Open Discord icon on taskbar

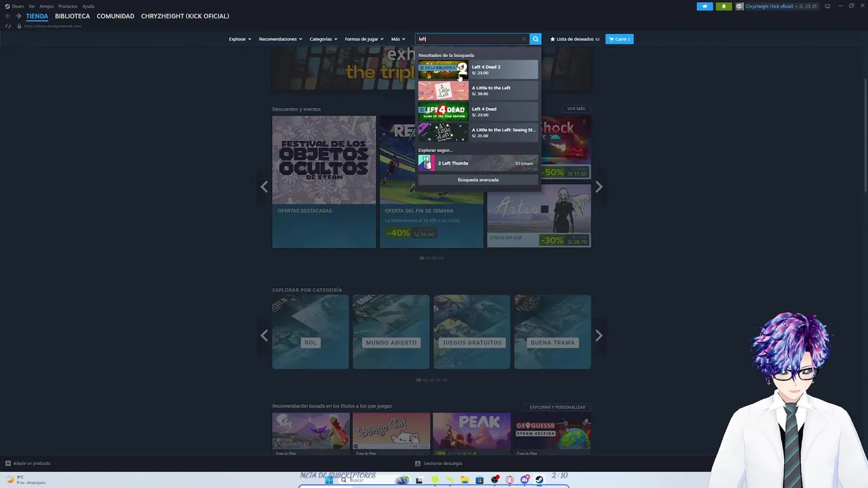click(x=524, y=480)
